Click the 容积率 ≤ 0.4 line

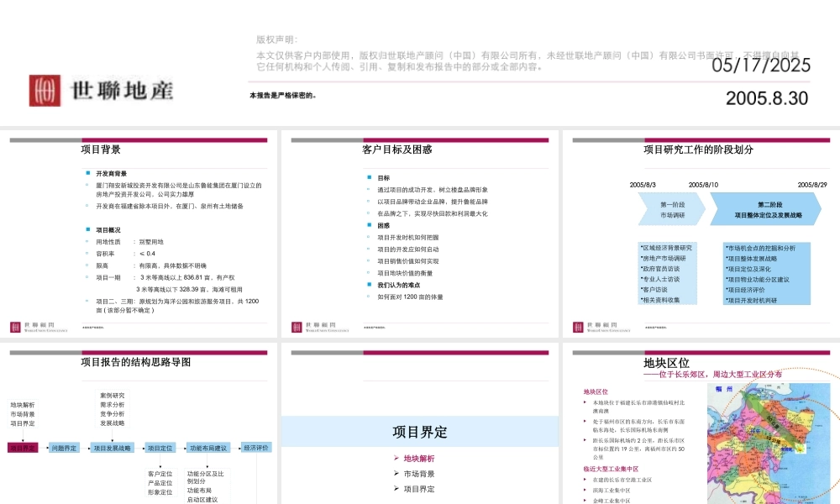pos(125,254)
